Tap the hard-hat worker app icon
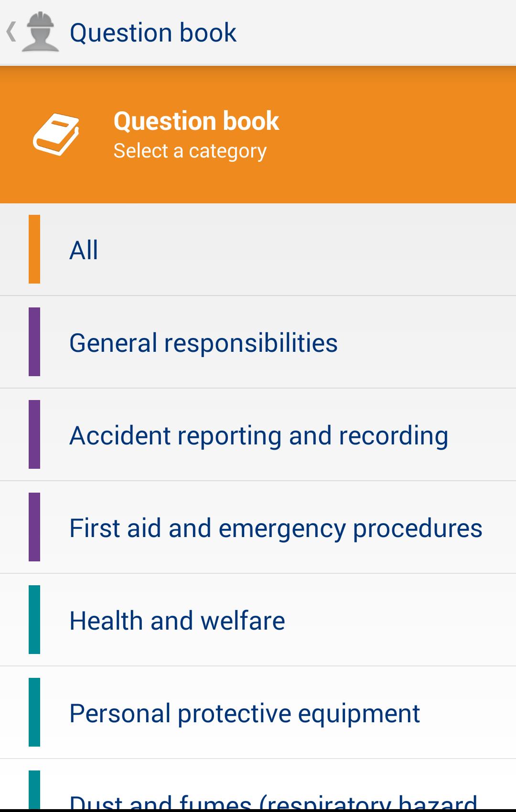Screen dimensions: 516x812 point(41,32)
